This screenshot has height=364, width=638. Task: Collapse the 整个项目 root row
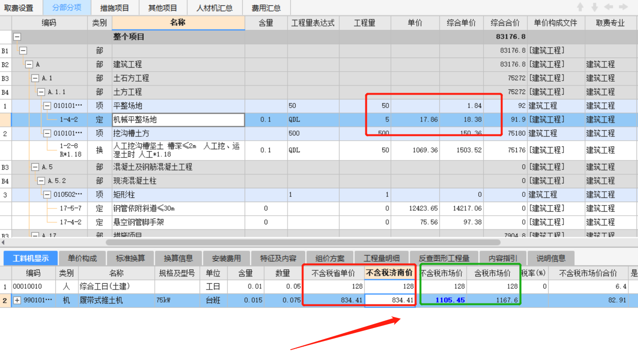(17, 36)
